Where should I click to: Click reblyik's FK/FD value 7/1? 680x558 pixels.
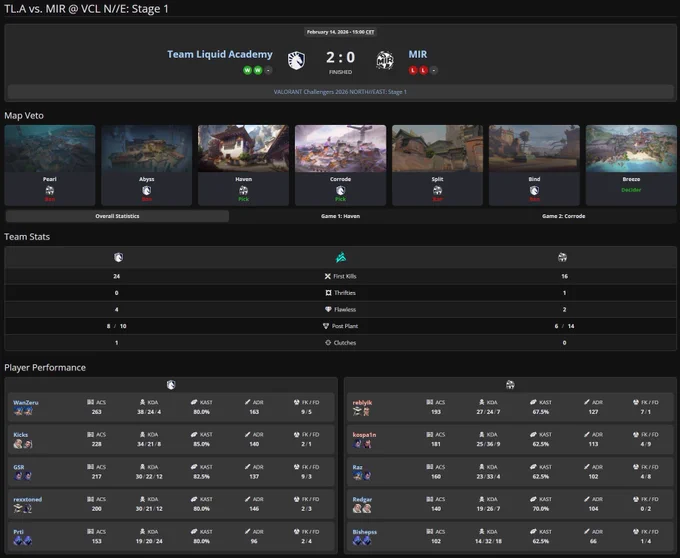click(646, 412)
